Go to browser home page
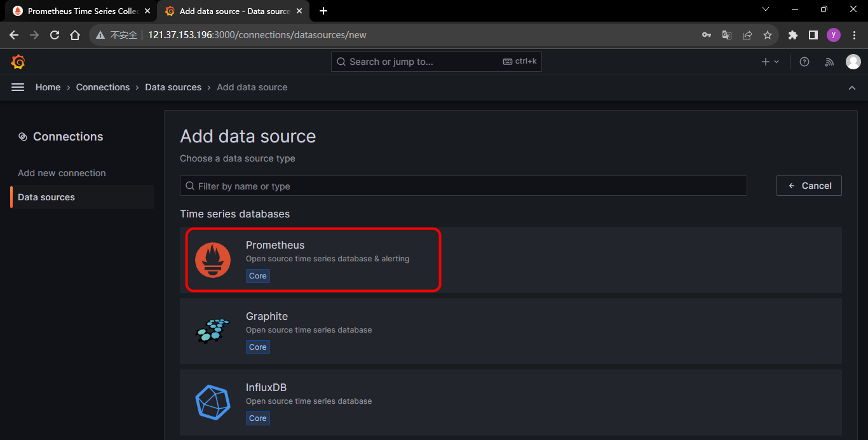This screenshot has height=440, width=868. click(75, 35)
